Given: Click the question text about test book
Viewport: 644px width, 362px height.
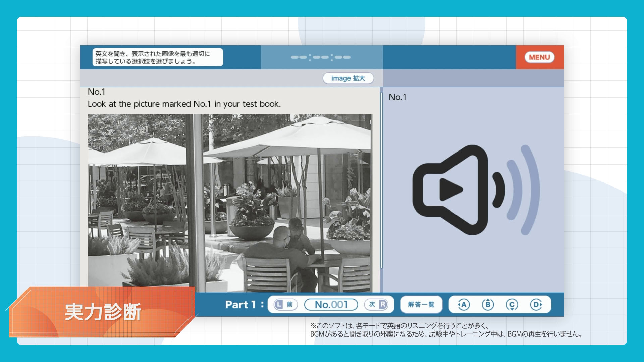Looking at the screenshot, I should tap(184, 104).
